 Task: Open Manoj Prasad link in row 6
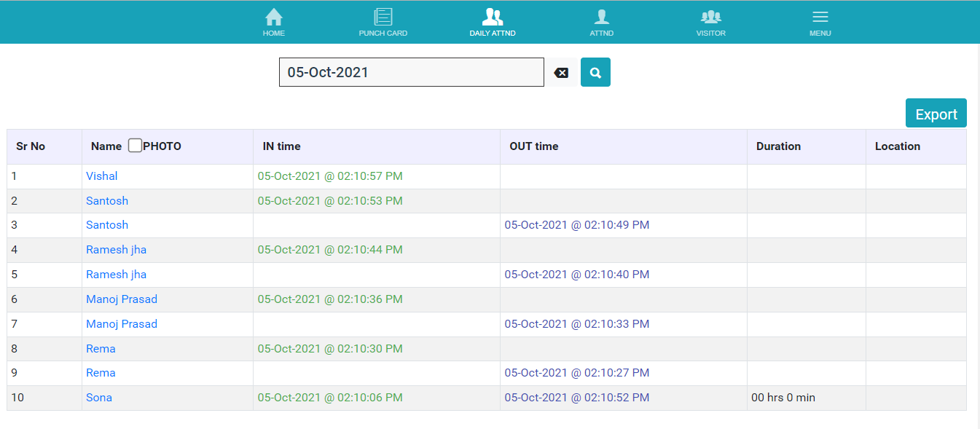pyautogui.click(x=122, y=299)
